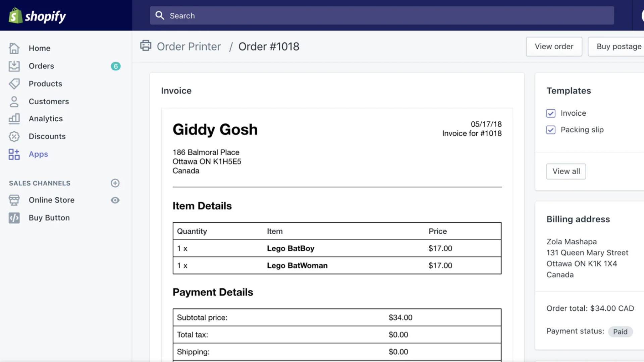Click the Templates heading
This screenshot has width=644, height=362.
[569, 91]
